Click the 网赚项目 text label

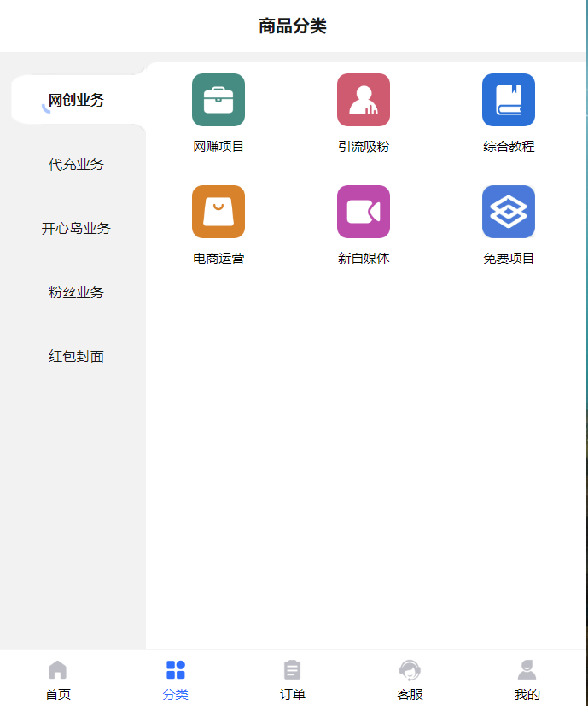pos(218,147)
